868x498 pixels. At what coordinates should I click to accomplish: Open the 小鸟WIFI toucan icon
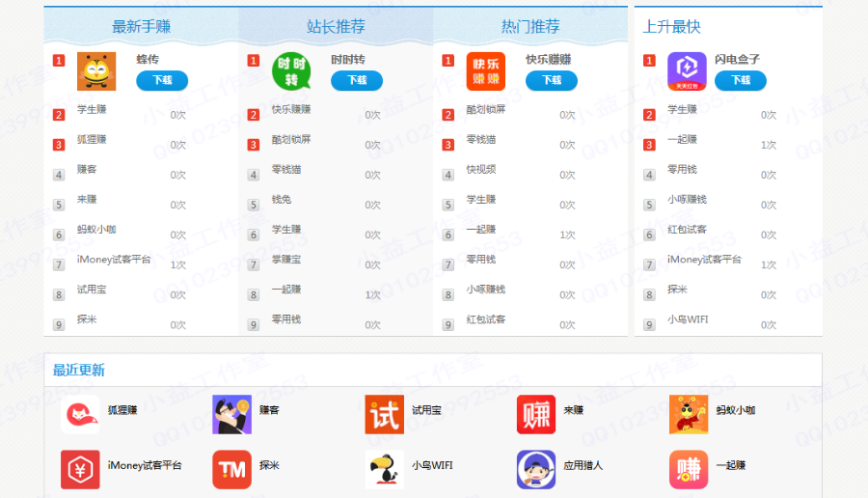point(384,470)
